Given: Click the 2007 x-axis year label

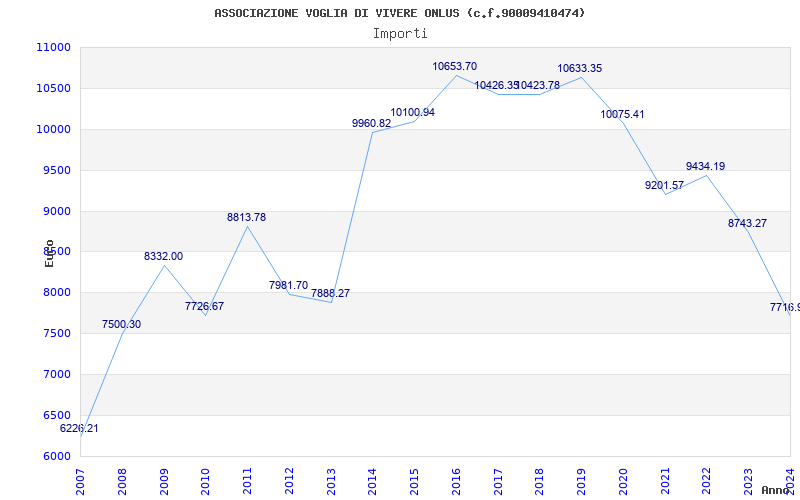Looking at the screenshot, I should tap(81, 482).
